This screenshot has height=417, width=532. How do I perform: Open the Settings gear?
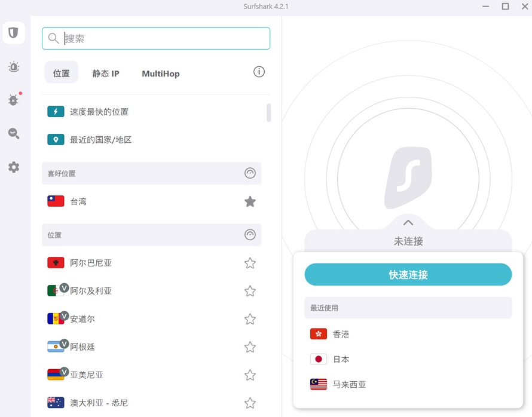[13, 167]
